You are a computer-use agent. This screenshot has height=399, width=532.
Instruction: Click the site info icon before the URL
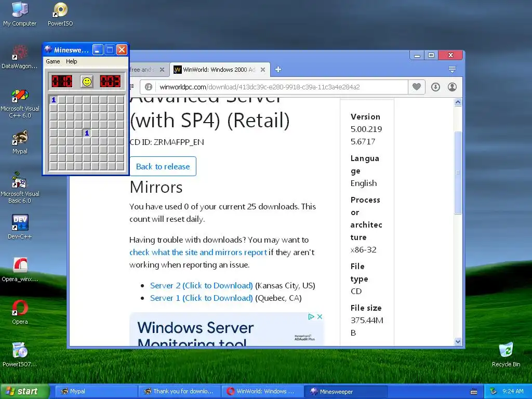pyautogui.click(x=148, y=87)
